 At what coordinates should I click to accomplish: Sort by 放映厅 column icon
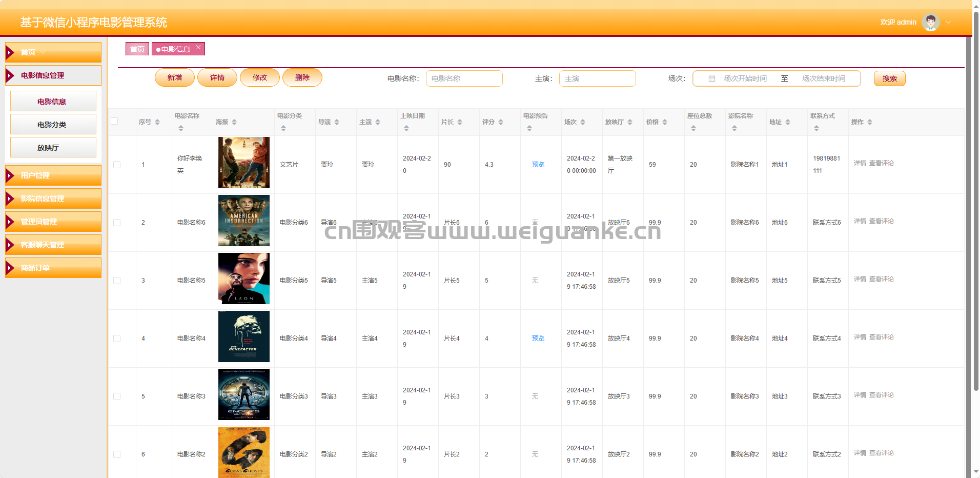tap(630, 122)
